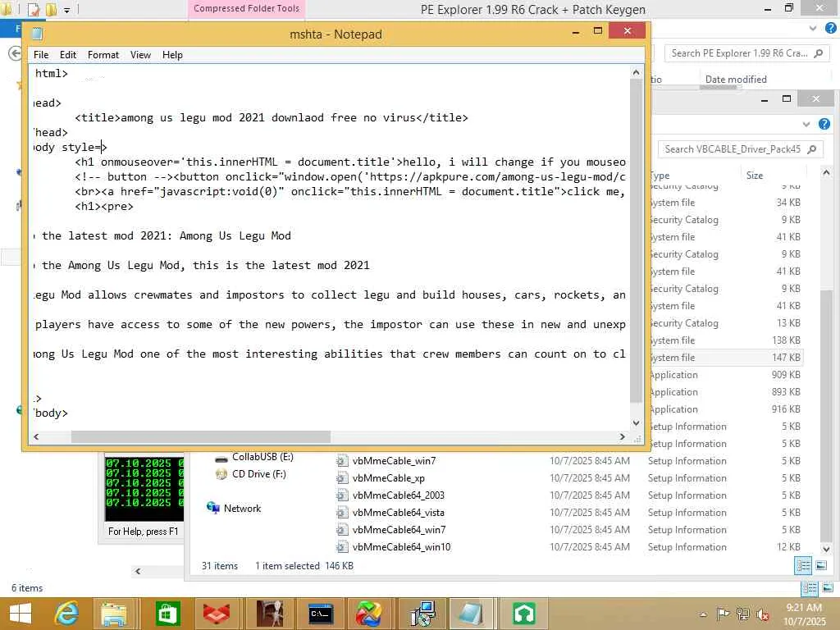Switch to Notepad taskbar button
The height and width of the screenshot is (630, 840).
[x=470, y=614]
